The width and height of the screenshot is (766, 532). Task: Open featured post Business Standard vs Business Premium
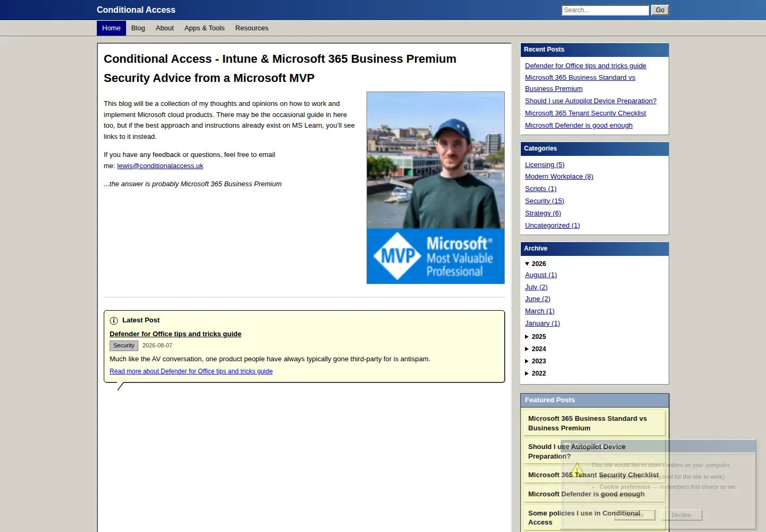[x=594, y=423]
